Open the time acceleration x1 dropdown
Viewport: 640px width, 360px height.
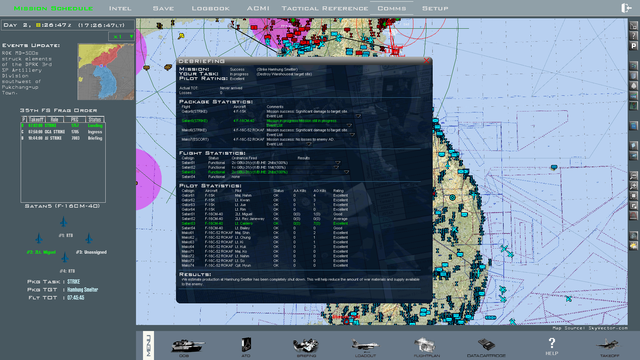click(122, 36)
